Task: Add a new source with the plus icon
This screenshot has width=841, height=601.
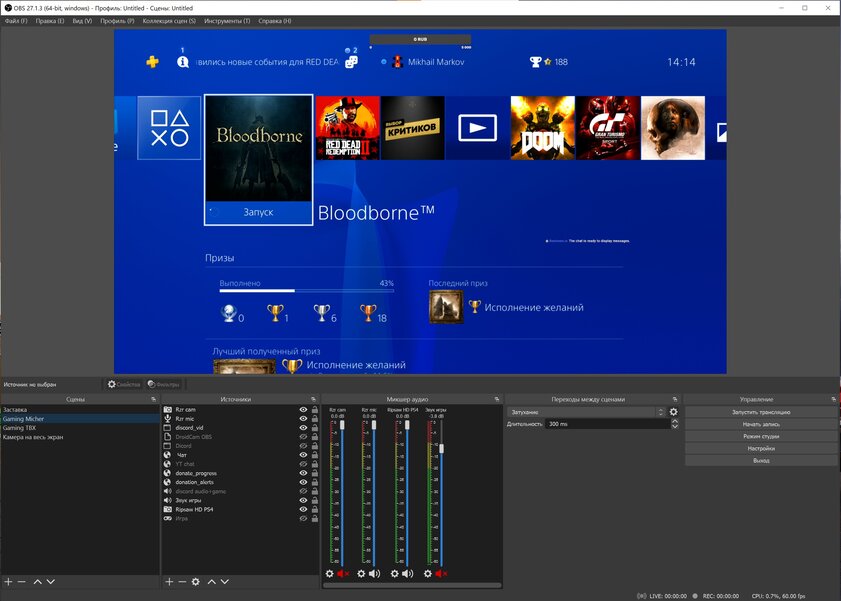Action: coord(169,582)
